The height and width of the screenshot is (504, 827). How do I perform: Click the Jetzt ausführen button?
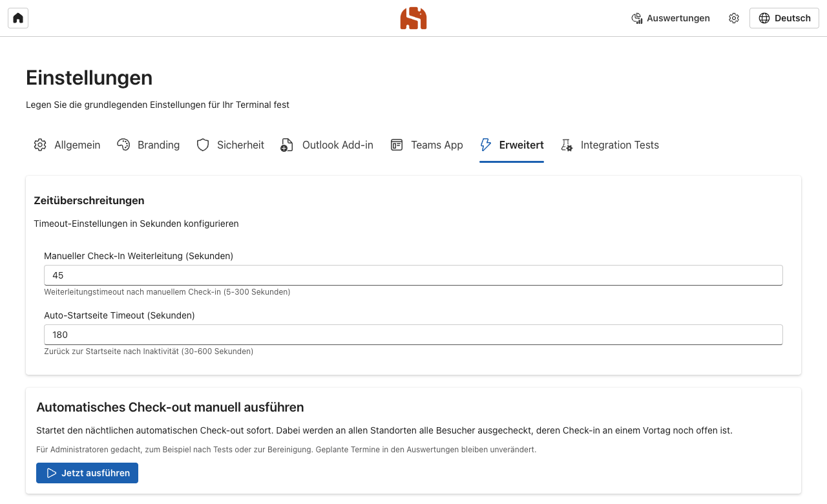point(87,473)
